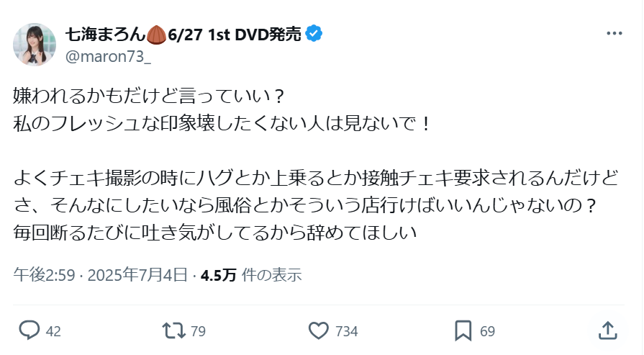
Task: Click the 6/27 1st DVD発売 name text
Action: (x=235, y=35)
